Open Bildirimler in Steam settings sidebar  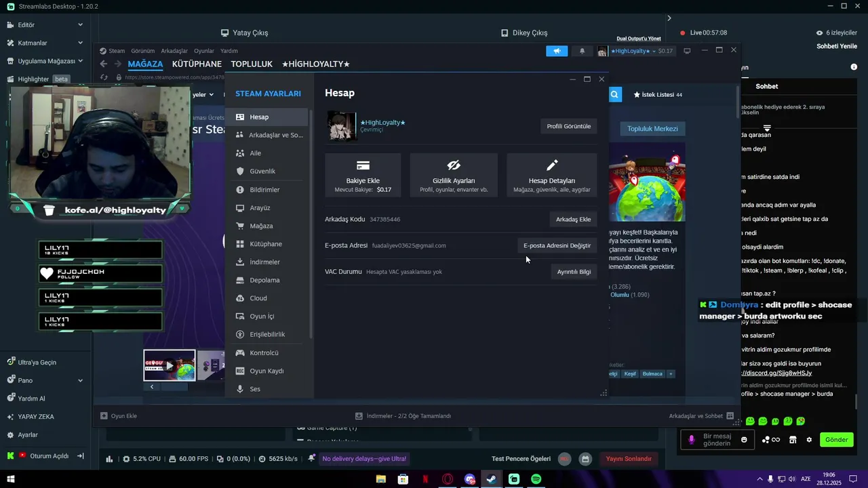pyautogui.click(x=267, y=190)
